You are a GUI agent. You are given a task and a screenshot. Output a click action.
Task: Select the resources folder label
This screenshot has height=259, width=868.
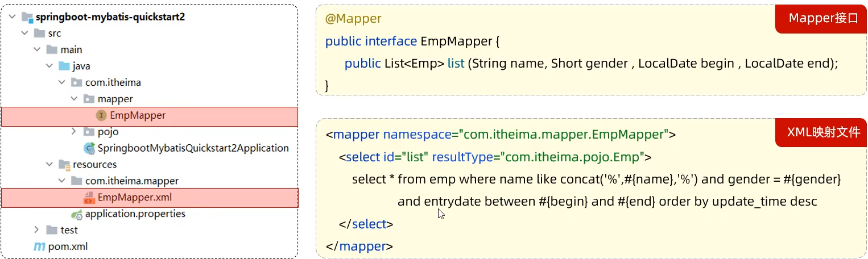(x=94, y=165)
